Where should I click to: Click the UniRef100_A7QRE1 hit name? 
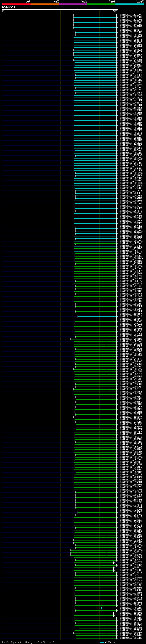coord(131,75)
